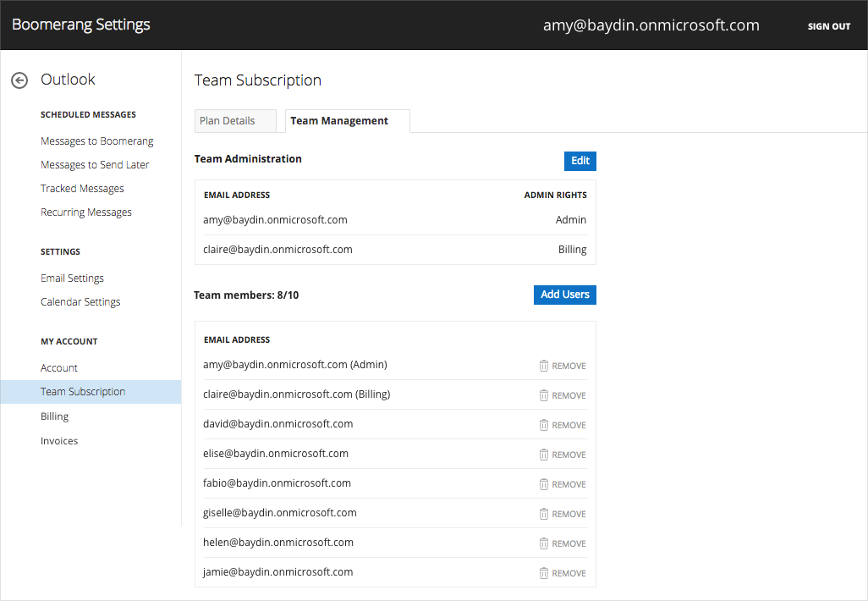Click trash icon in fabio@baydin row
The image size is (868, 601).
pos(544,484)
